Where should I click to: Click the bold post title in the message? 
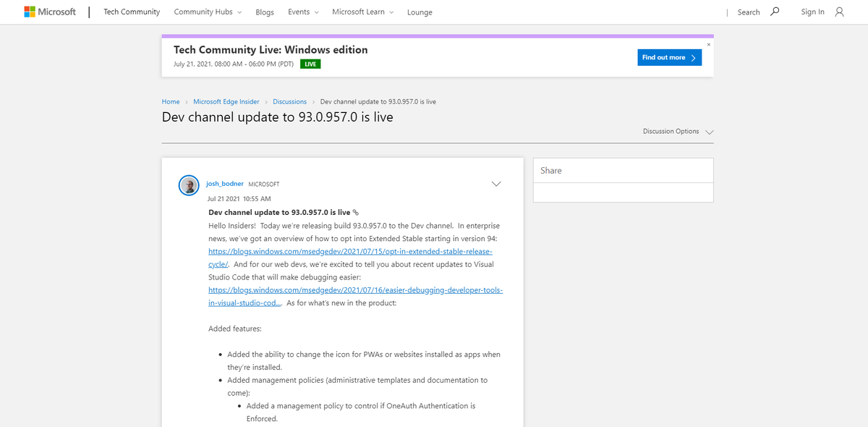click(x=279, y=213)
